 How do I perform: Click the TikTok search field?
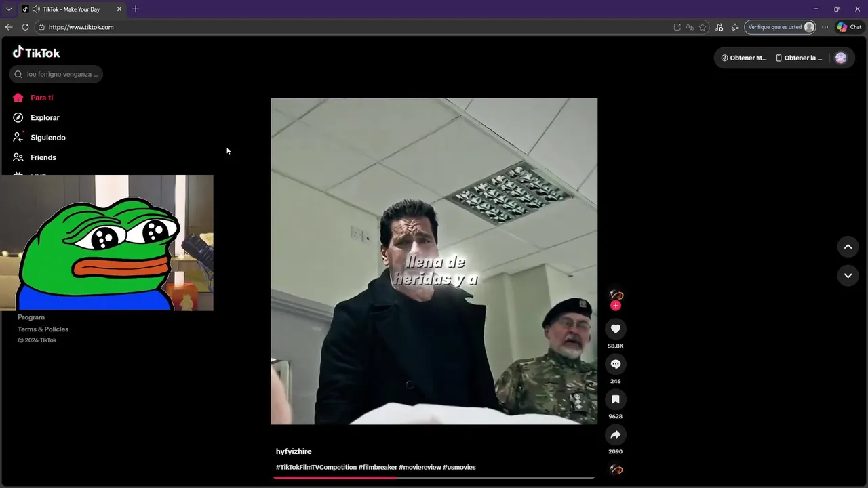coord(56,74)
